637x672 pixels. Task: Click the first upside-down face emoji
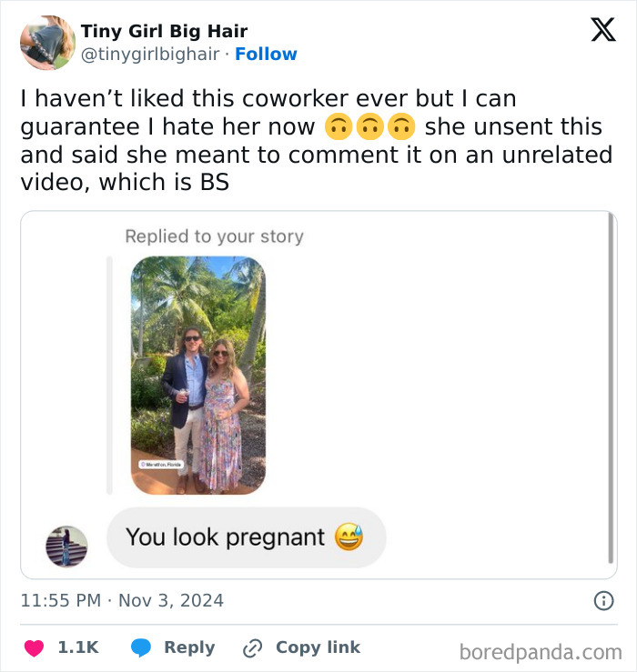tap(337, 127)
